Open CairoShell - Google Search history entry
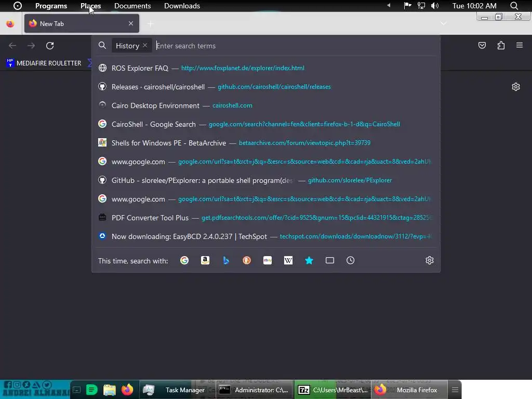 tap(266, 124)
